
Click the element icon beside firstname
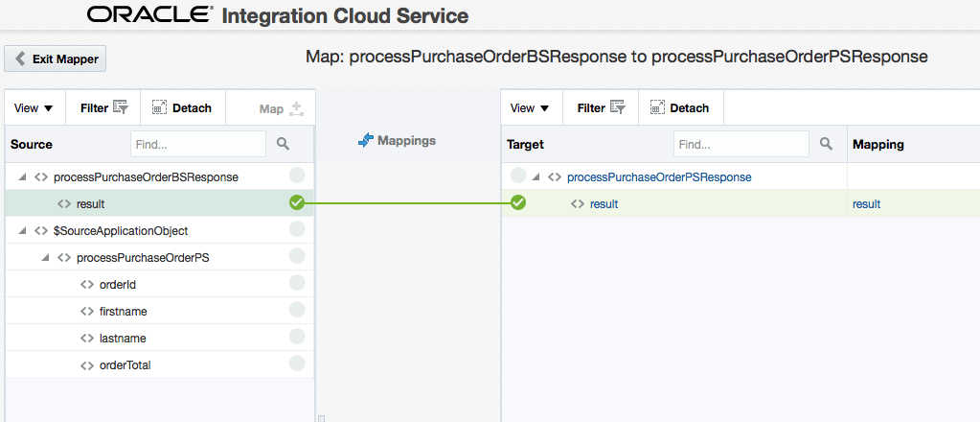click(x=87, y=311)
